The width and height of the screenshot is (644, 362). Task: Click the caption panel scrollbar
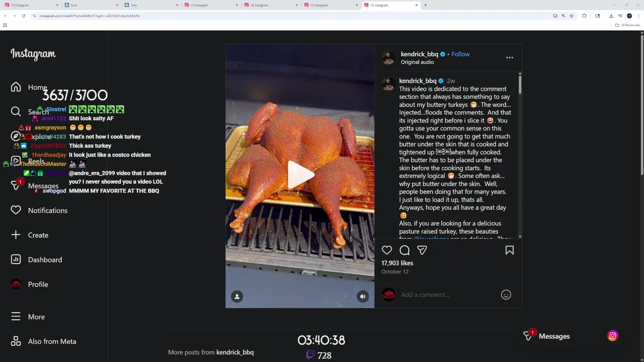pyautogui.click(x=520, y=83)
